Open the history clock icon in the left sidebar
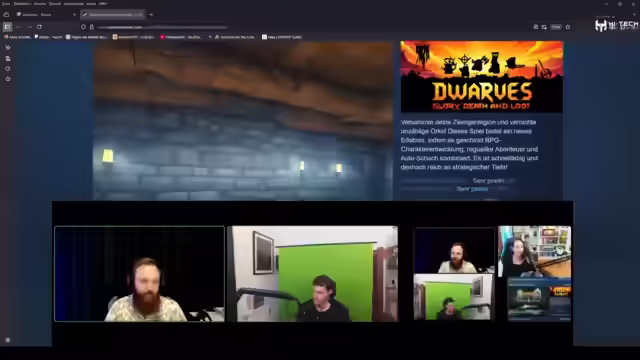Viewport: 640px width, 360px height. pos(8,69)
